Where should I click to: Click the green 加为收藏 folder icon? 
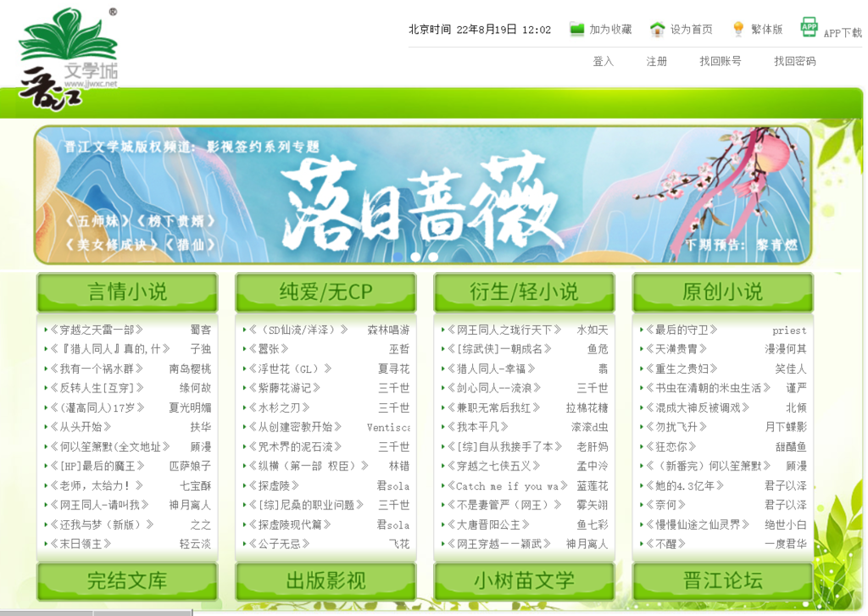click(x=576, y=29)
